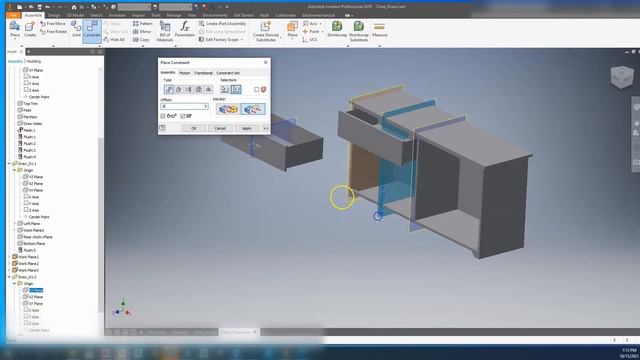The width and height of the screenshot is (640, 360).
Task: Click Cancel in Place Constraint dialog
Action: tap(220, 128)
